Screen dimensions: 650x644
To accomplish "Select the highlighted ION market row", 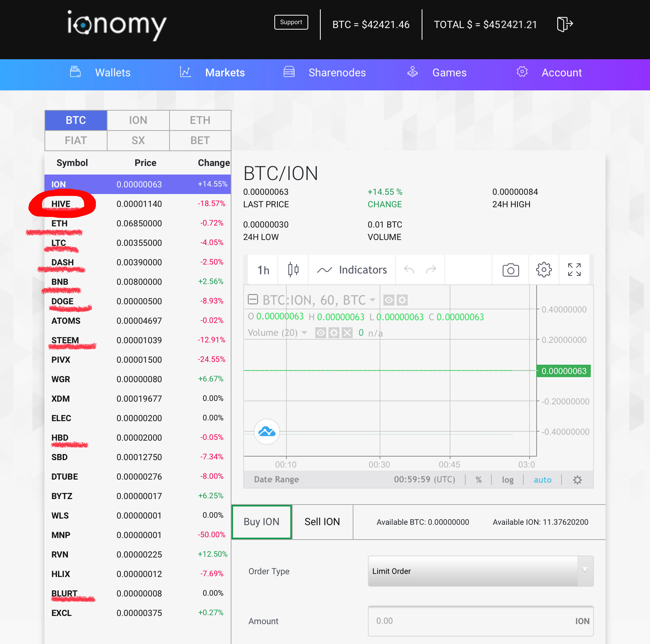I will click(138, 184).
